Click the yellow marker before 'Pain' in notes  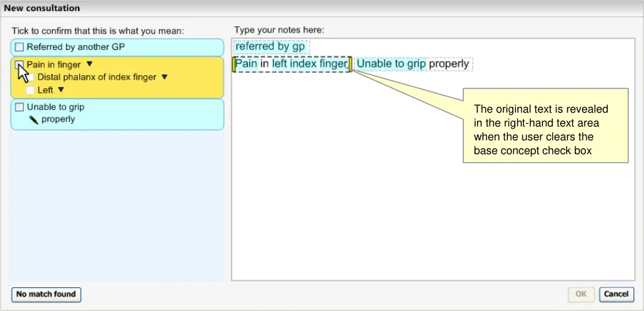(x=234, y=64)
